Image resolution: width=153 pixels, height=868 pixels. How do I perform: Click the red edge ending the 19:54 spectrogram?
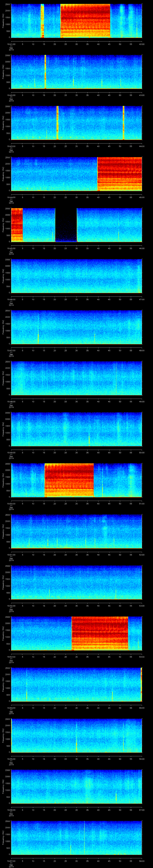click(141, 684)
